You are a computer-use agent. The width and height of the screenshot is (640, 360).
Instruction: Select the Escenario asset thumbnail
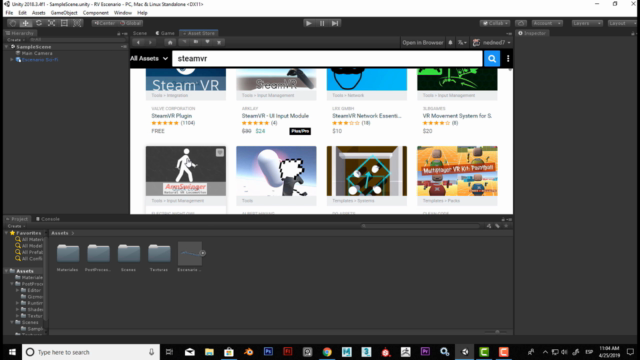(x=190, y=253)
